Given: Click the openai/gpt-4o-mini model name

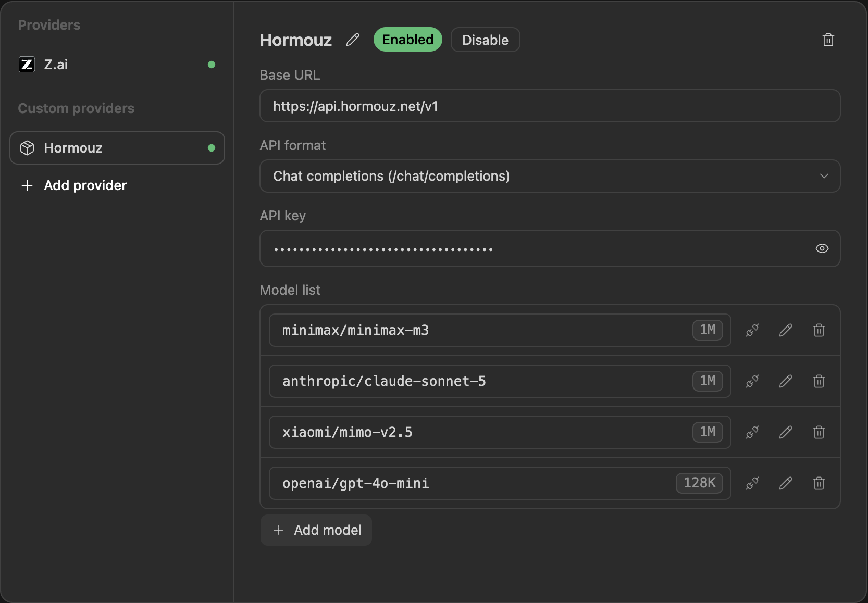Looking at the screenshot, I should click(356, 483).
